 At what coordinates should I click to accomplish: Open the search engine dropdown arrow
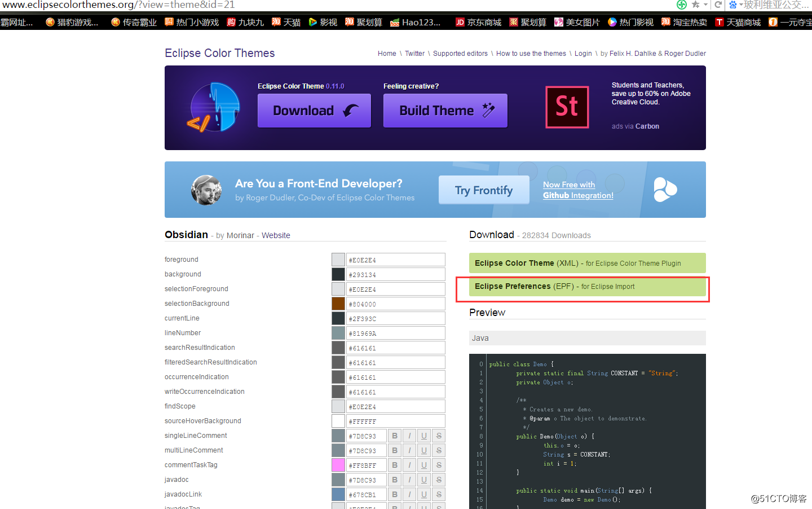741,5
